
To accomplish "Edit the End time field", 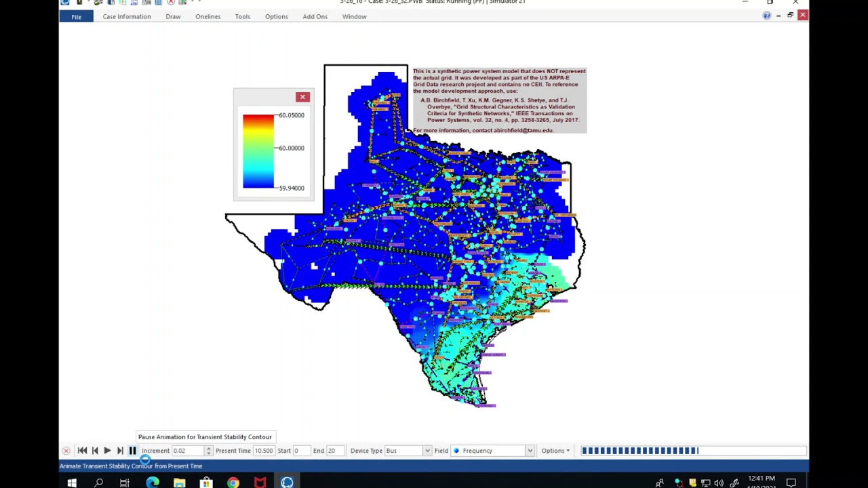I will pos(335,451).
